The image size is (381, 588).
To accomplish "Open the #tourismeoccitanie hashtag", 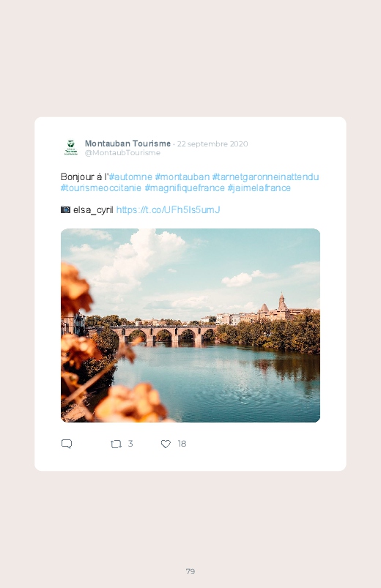I will pyautogui.click(x=101, y=188).
